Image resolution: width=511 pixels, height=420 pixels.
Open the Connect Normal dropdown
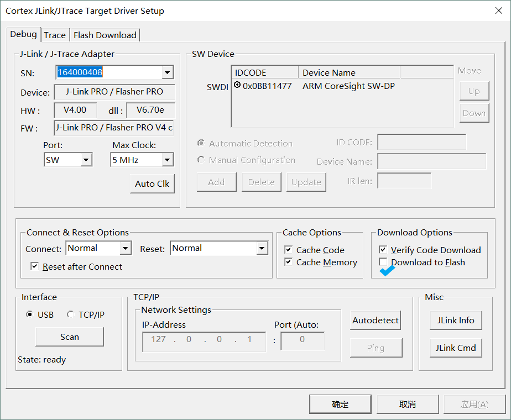pos(125,249)
